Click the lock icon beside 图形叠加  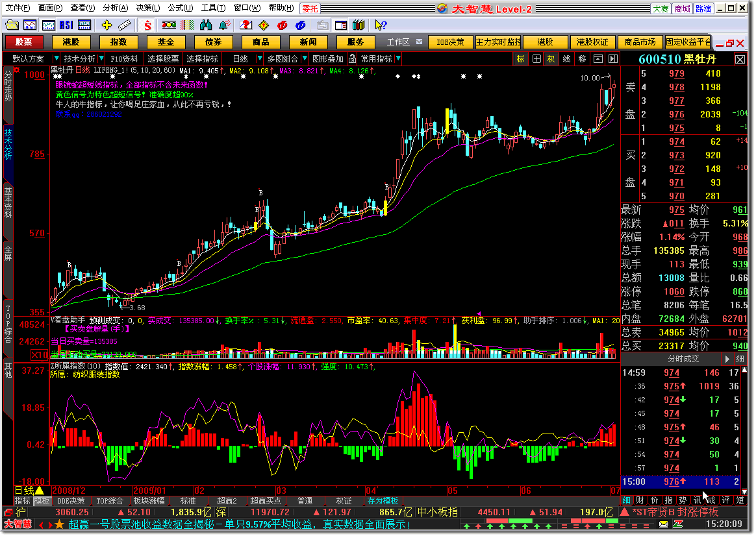pos(353,59)
